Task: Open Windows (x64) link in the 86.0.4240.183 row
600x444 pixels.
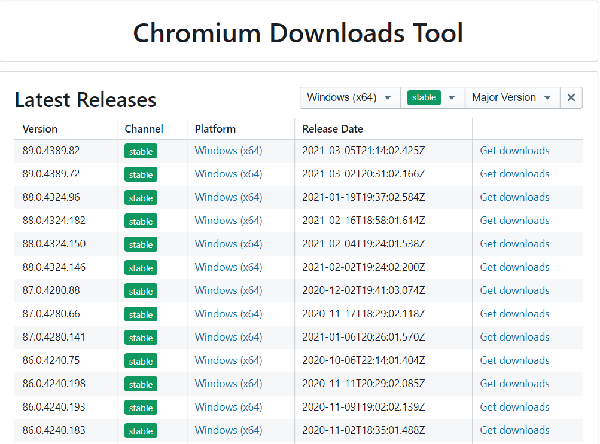Action: (x=228, y=430)
